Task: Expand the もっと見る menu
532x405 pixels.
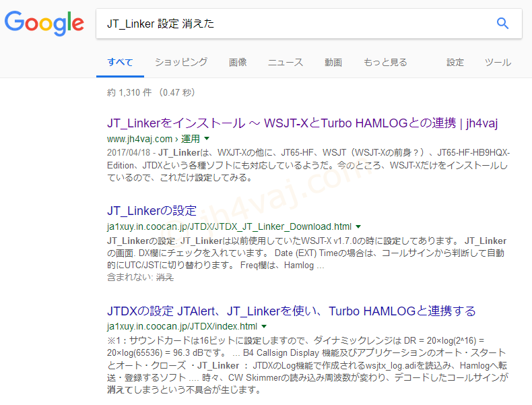Action: (x=385, y=63)
